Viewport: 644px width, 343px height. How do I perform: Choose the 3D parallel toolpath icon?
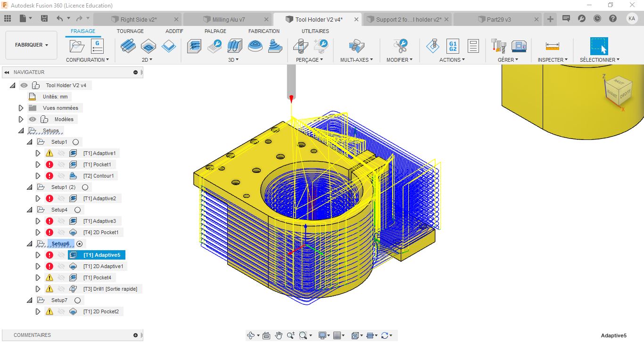pos(235,46)
